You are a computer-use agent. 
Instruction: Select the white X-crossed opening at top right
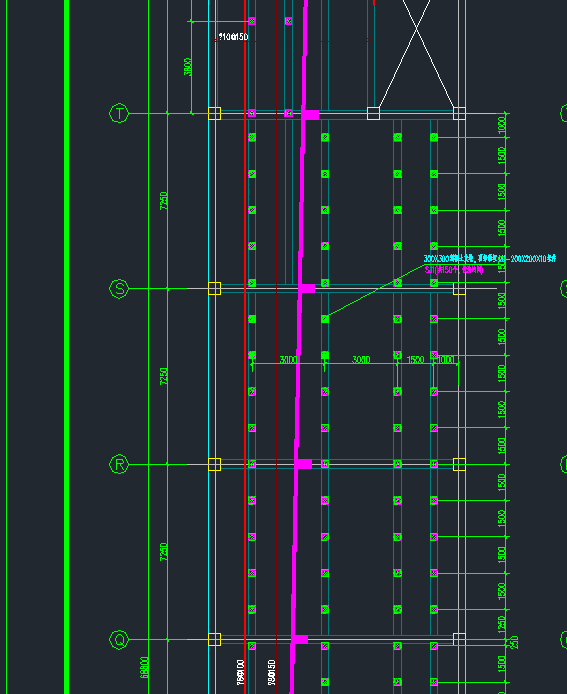point(417,53)
